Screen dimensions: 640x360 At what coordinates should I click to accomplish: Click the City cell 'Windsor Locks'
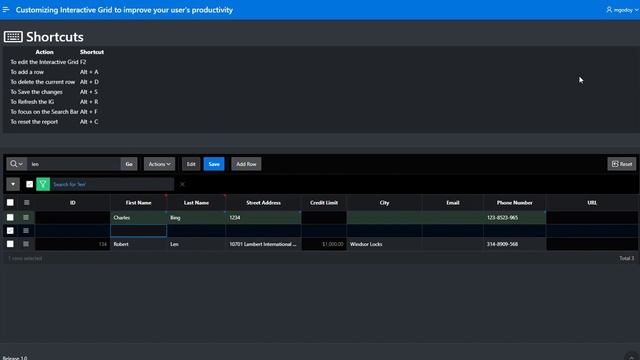coord(384,244)
